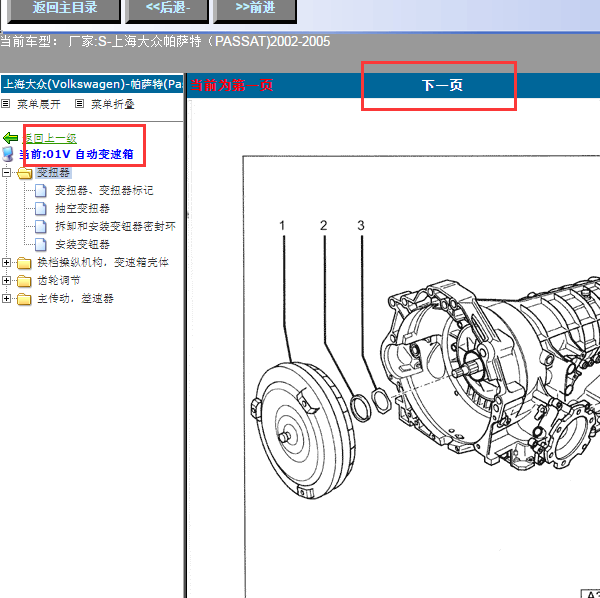
Task: Click the 返回上一级 link
Action: pos(49,138)
